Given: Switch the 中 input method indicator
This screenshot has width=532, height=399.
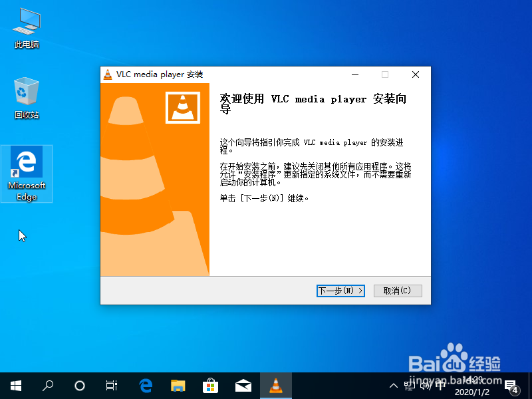Looking at the screenshot, I should click(440, 386).
